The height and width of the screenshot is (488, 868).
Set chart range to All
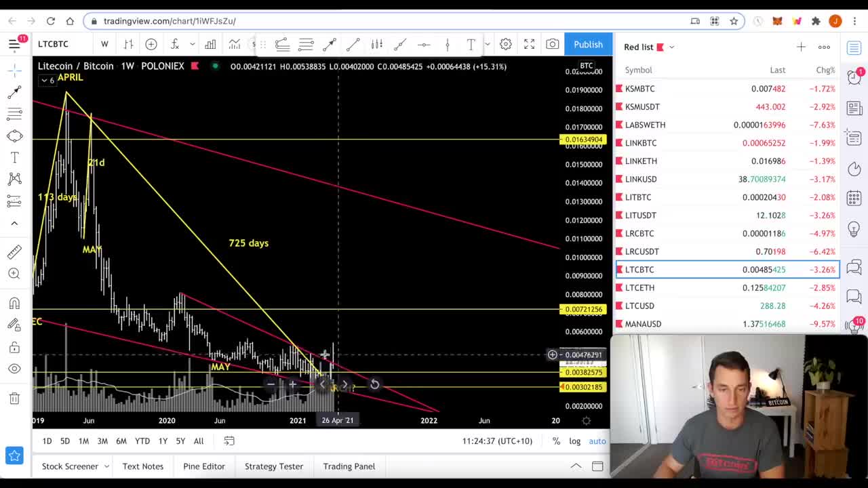tap(199, 441)
